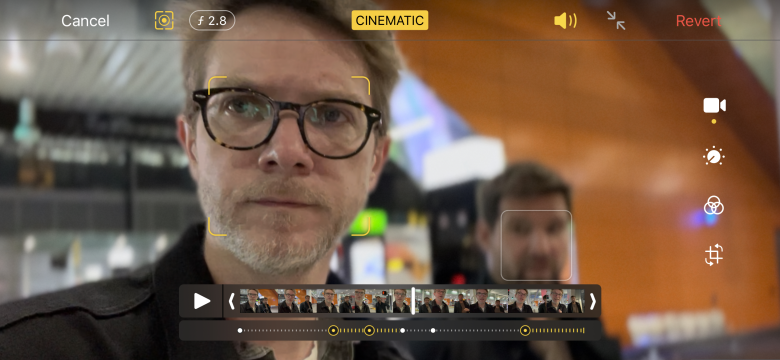Tap Cancel to discard edits

[85, 21]
